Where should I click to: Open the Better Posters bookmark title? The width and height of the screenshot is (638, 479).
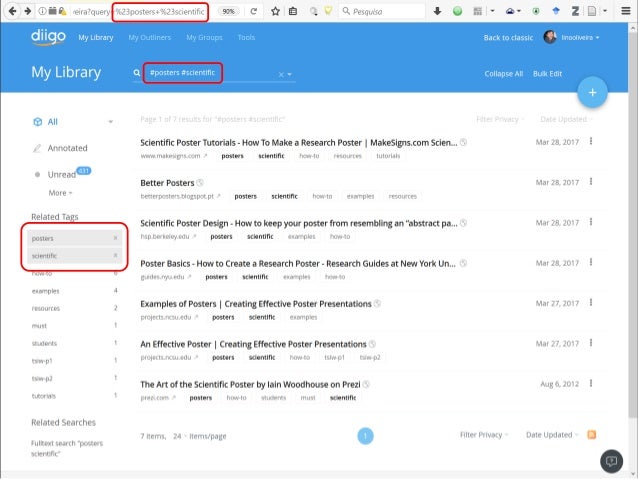pos(167,183)
